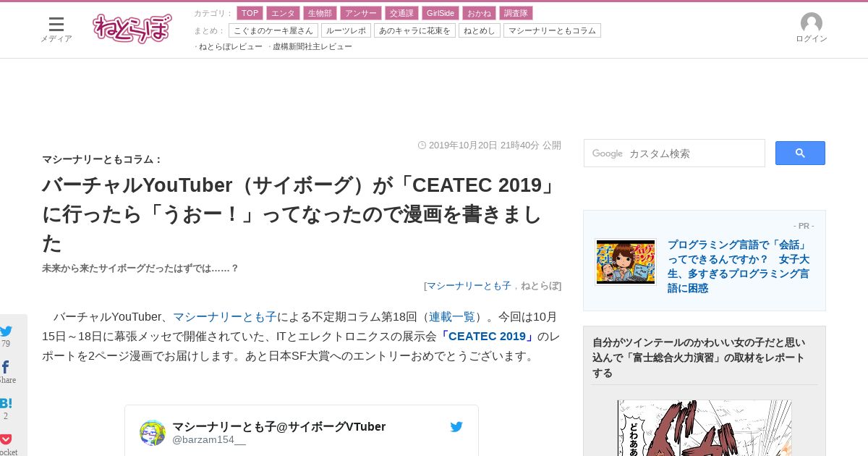The height and width of the screenshot is (456, 868).
Task: Open あのキャラに花束を collection
Action: (414, 30)
